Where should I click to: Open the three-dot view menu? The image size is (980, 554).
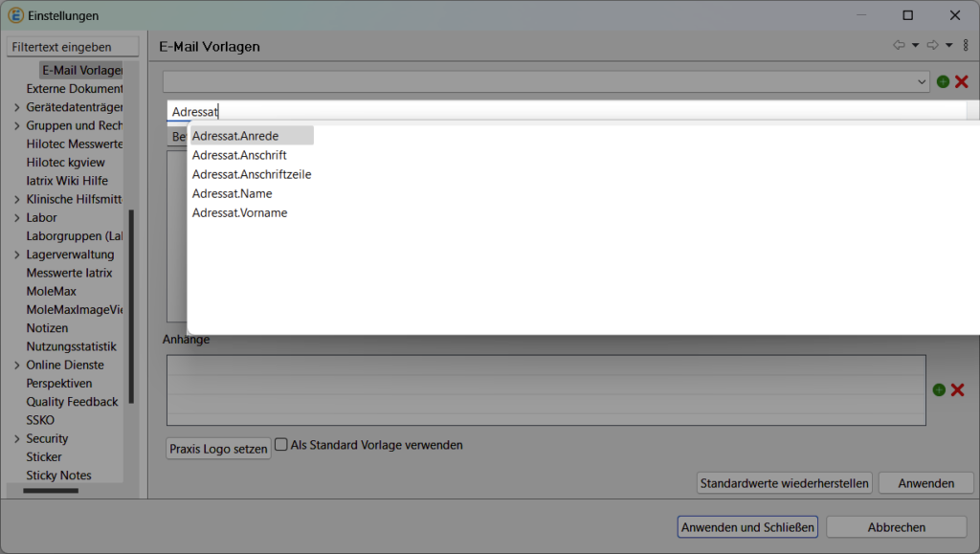pyautogui.click(x=966, y=45)
